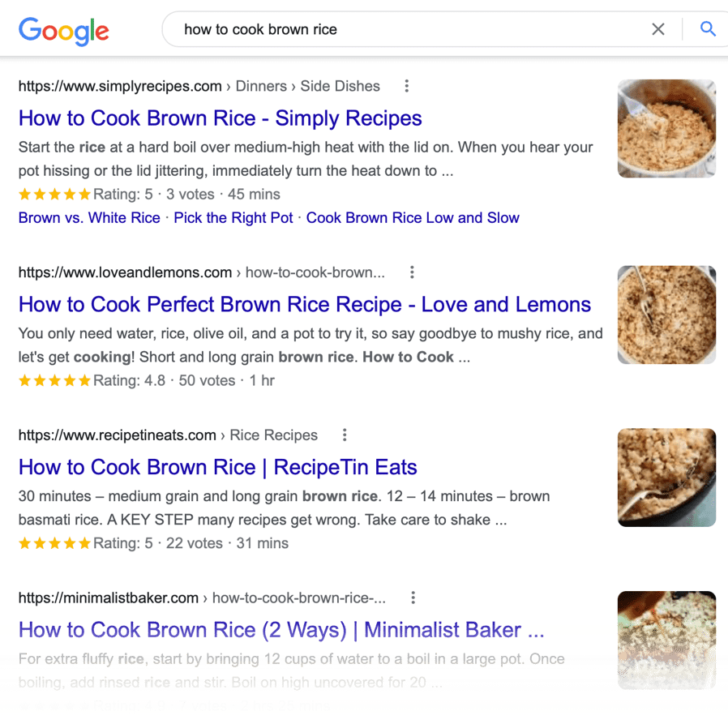The height and width of the screenshot is (724, 728).
Task: Click the magnifying glass search icon
Action: coord(707,29)
